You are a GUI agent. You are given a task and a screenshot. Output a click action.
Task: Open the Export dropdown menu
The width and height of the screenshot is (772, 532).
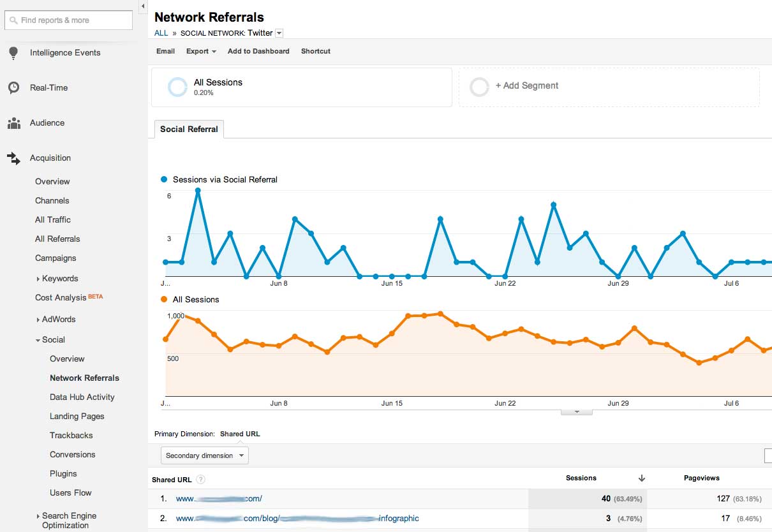click(201, 51)
